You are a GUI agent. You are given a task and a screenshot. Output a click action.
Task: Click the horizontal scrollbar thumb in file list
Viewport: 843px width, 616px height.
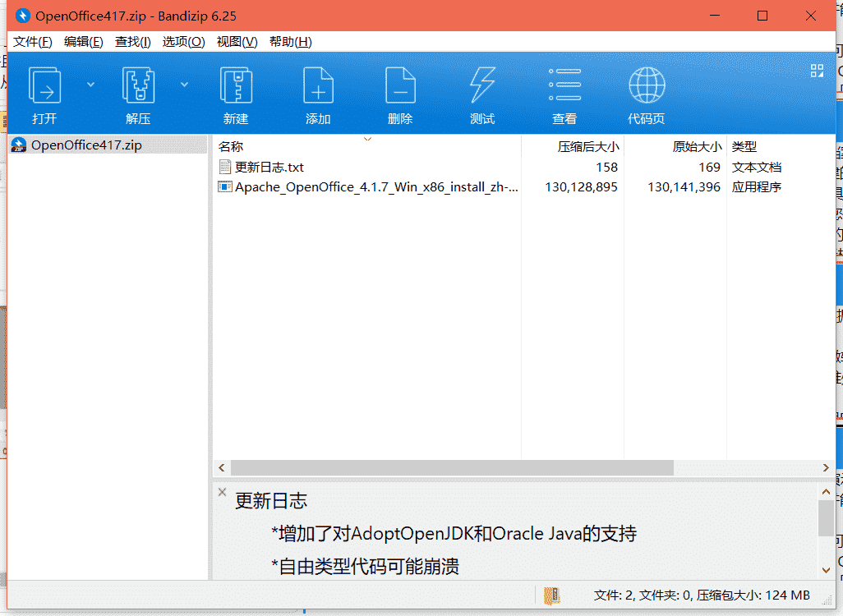tap(452, 467)
